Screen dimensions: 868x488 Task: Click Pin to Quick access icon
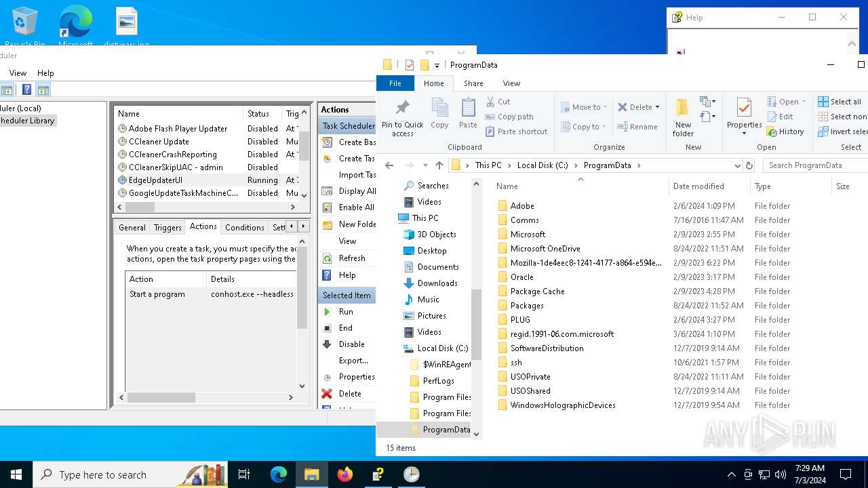402,117
